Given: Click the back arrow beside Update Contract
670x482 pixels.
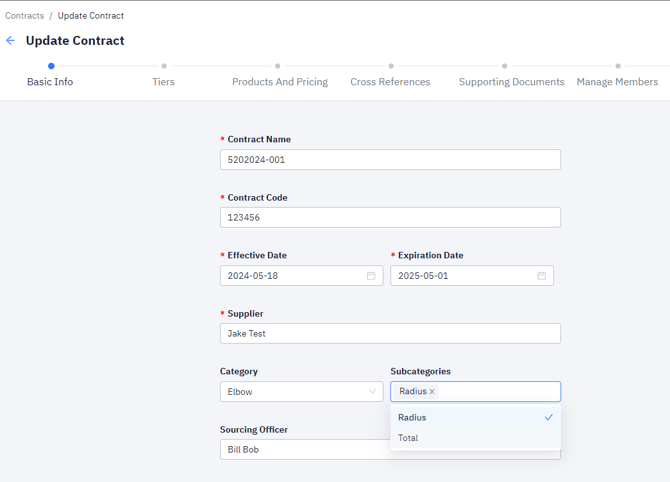Looking at the screenshot, I should click(11, 41).
